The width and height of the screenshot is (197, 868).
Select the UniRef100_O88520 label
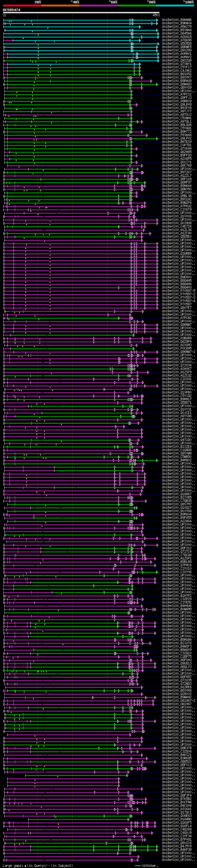pyautogui.click(x=177, y=761)
